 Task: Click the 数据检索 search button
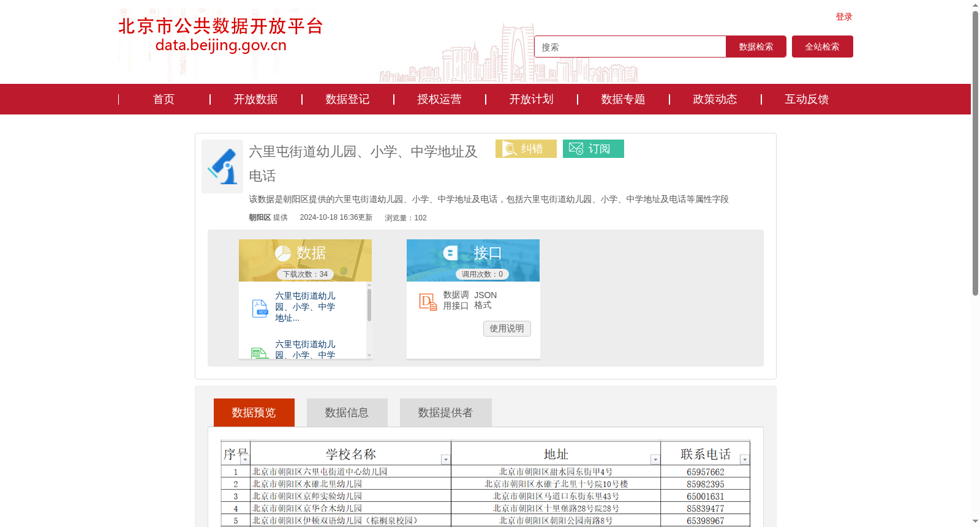pos(756,47)
